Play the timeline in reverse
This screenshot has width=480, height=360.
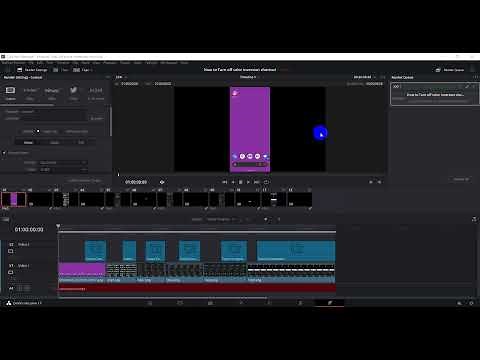point(233,182)
